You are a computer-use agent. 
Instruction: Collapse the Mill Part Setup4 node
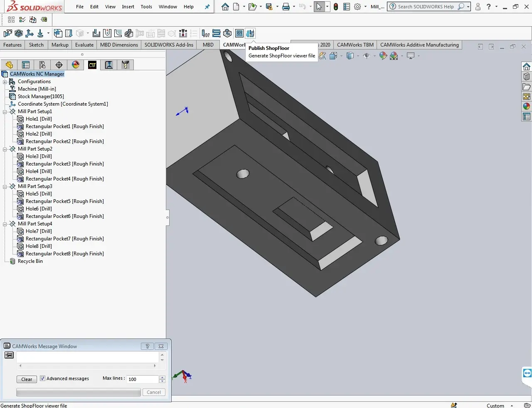pyautogui.click(x=5, y=224)
